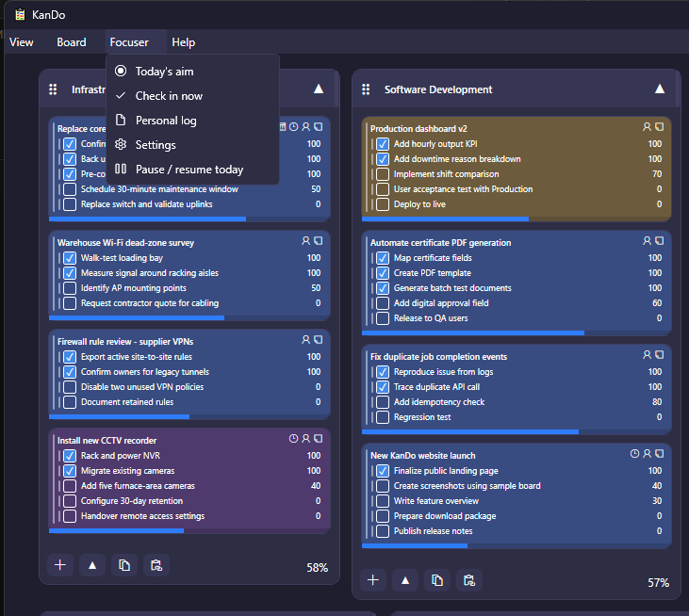This screenshot has height=616, width=689.
Task: Click the Infrastructure column drag handle dots
Action: coord(53,89)
